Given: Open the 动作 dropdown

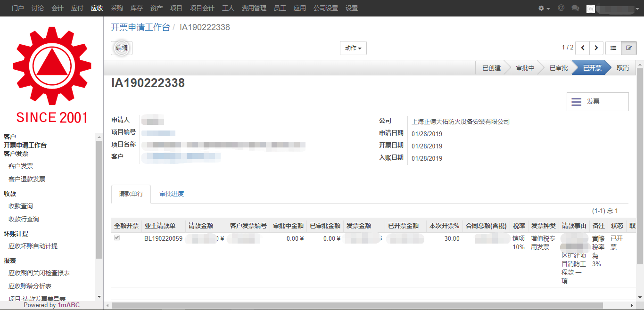Looking at the screenshot, I should pos(353,48).
